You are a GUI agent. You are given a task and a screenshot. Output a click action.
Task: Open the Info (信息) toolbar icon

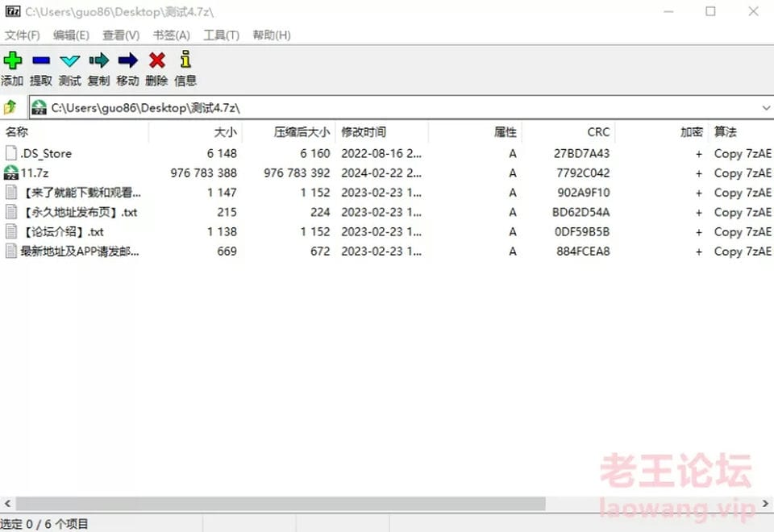point(185,59)
